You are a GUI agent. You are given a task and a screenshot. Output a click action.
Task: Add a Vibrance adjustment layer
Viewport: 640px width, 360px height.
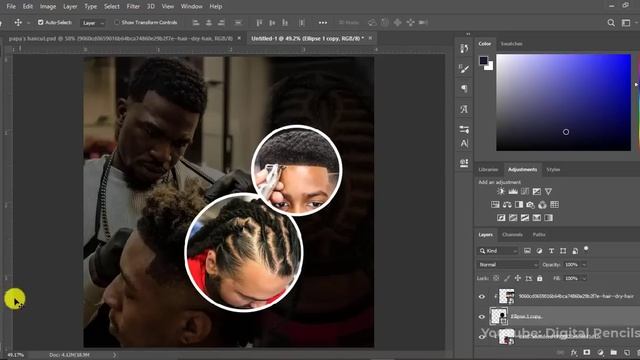pyautogui.click(x=548, y=191)
